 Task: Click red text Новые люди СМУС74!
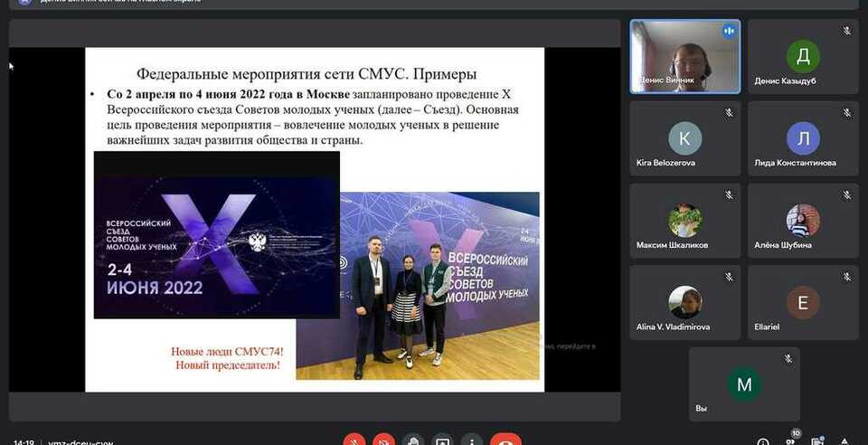point(227,352)
